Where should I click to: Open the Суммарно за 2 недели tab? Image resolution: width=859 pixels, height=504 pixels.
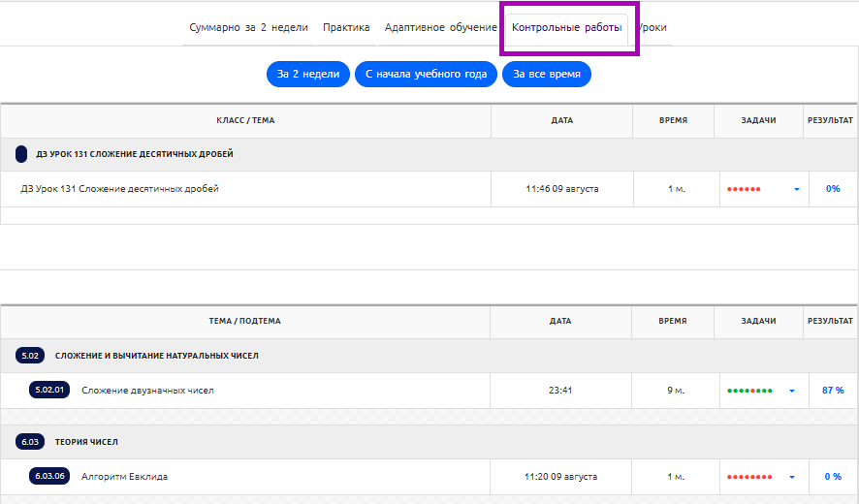click(x=248, y=27)
